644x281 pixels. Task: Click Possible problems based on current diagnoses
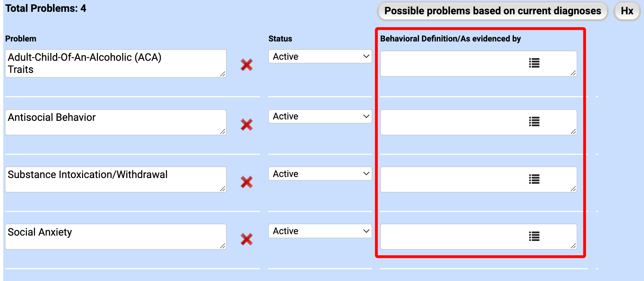[492, 11]
